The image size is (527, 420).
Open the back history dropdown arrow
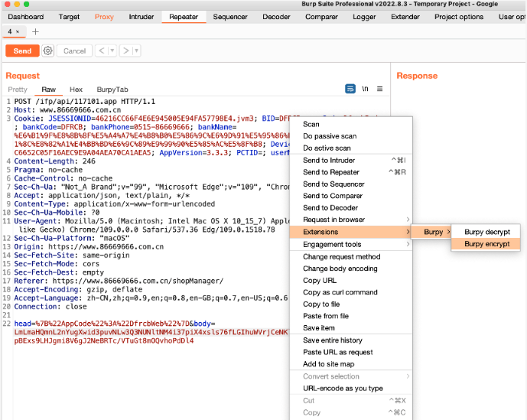coord(112,50)
